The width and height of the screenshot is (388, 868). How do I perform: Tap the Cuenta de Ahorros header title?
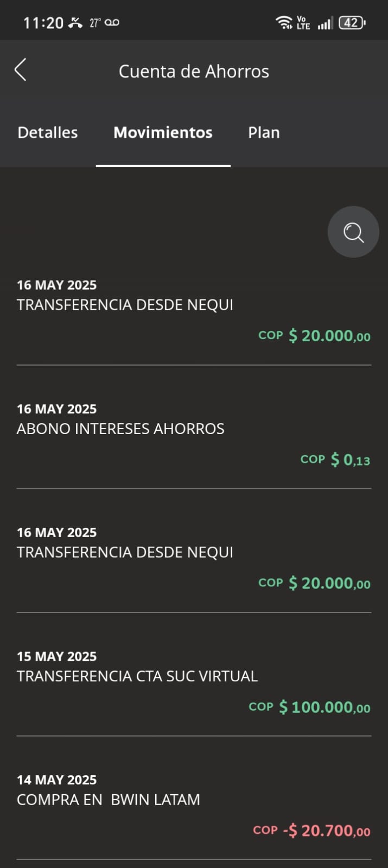click(194, 72)
